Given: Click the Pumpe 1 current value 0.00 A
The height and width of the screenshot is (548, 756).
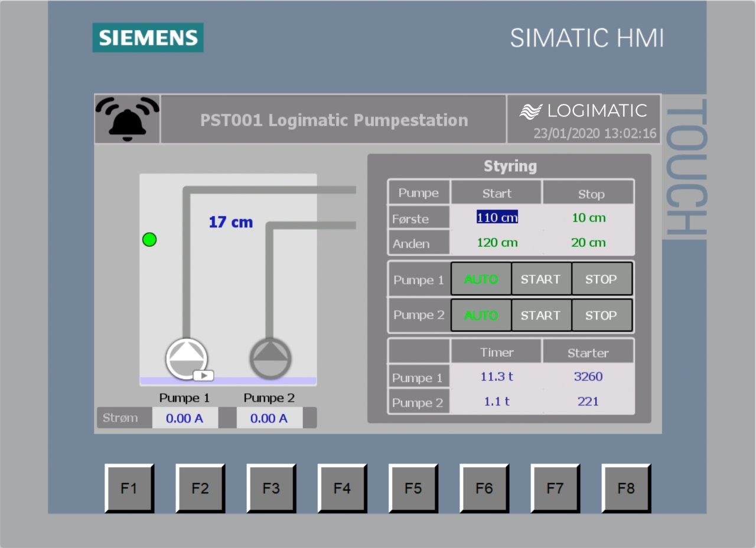Looking at the screenshot, I should click(x=184, y=418).
